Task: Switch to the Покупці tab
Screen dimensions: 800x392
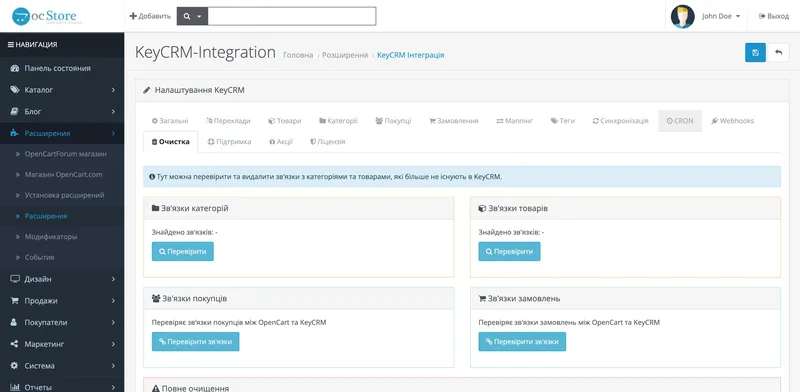Action: (393, 121)
